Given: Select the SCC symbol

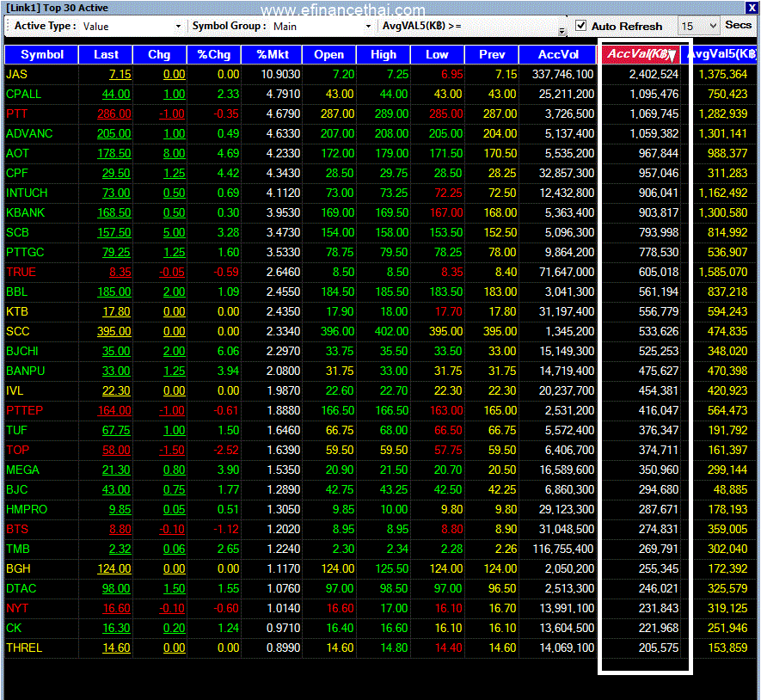Looking at the screenshot, I should click(x=18, y=332).
